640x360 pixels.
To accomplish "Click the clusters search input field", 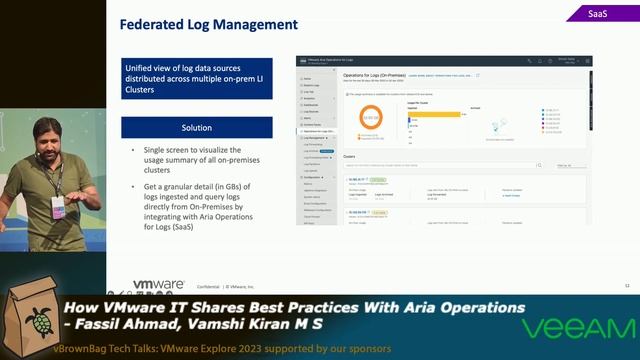I will 440,165.
